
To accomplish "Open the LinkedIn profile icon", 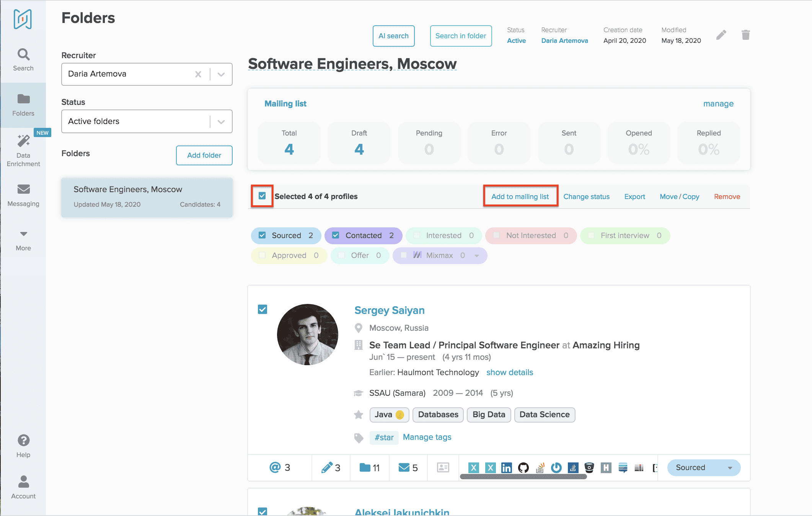I will [506, 467].
